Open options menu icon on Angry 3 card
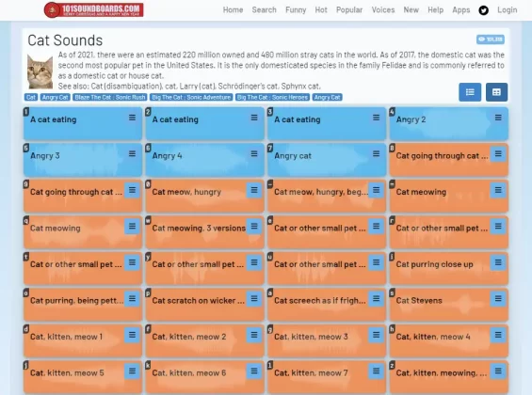The width and height of the screenshot is (532, 395). point(132,154)
